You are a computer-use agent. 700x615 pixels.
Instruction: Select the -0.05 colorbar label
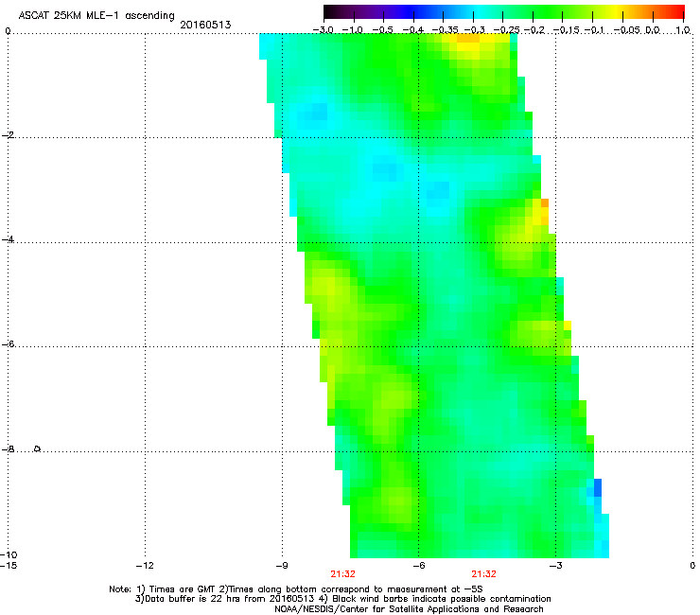pos(627,30)
